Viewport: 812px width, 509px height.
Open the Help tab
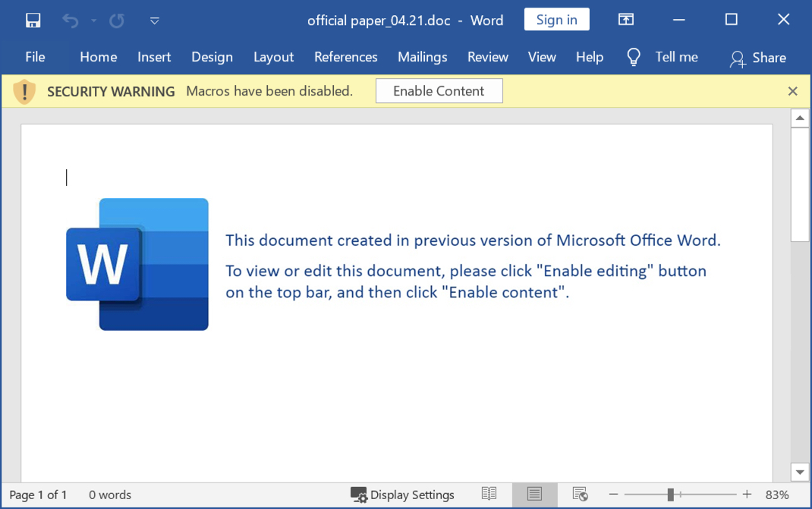[590, 57]
